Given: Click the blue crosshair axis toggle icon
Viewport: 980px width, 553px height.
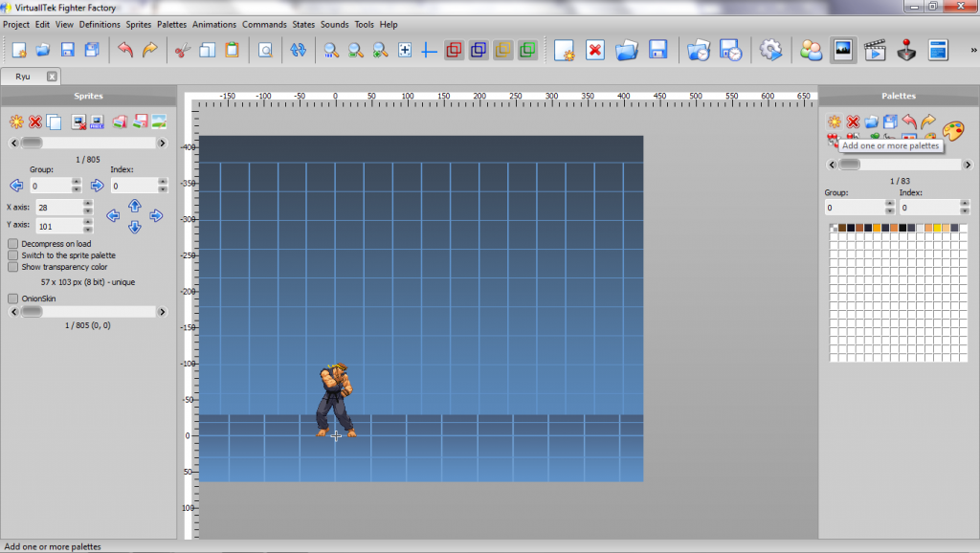Looking at the screenshot, I should (429, 51).
